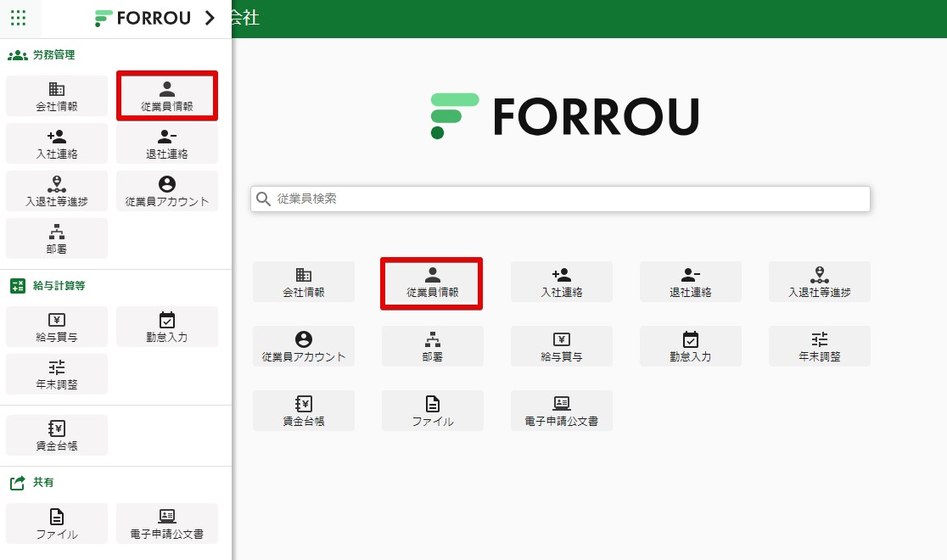Click the FORROU logo in the sidebar
The height and width of the screenshot is (560, 947).
143,18
